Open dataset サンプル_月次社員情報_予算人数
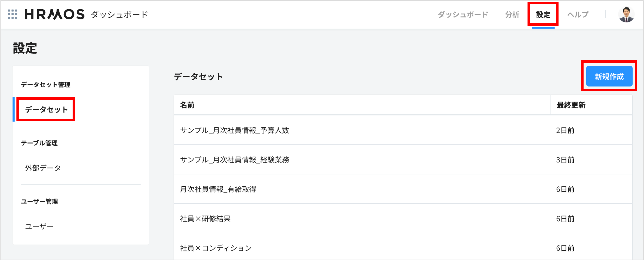Image resolution: width=644 pixels, height=261 pixels. click(235, 130)
